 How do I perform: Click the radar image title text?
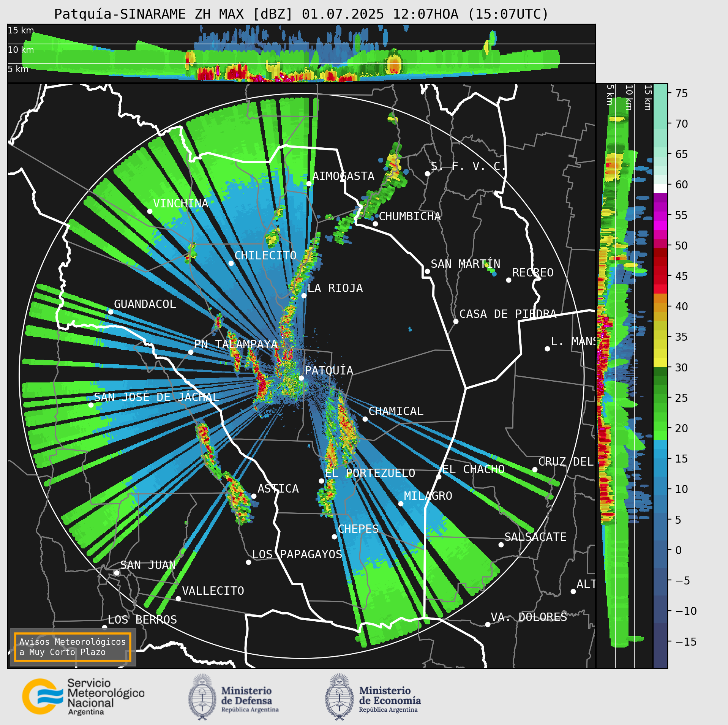[302, 14]
